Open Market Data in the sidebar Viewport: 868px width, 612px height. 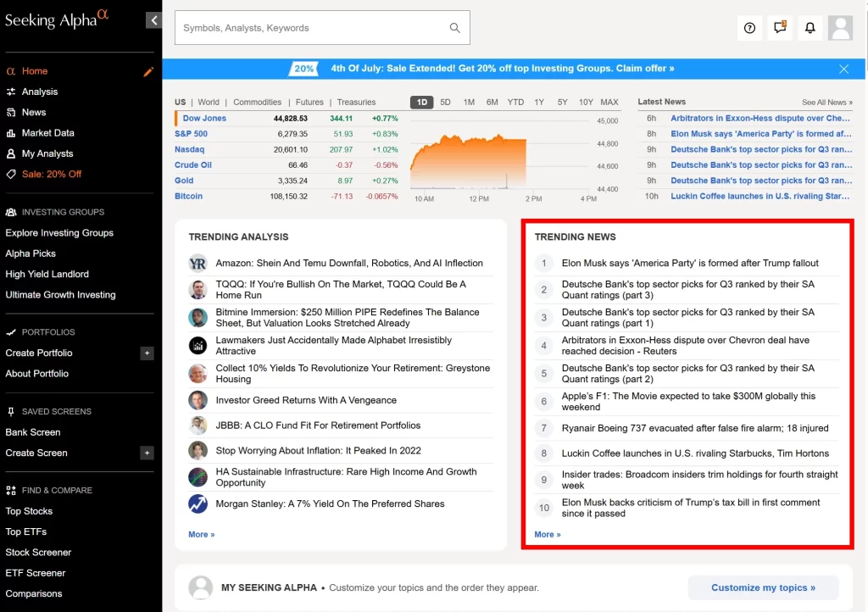(x=47, y=133)
